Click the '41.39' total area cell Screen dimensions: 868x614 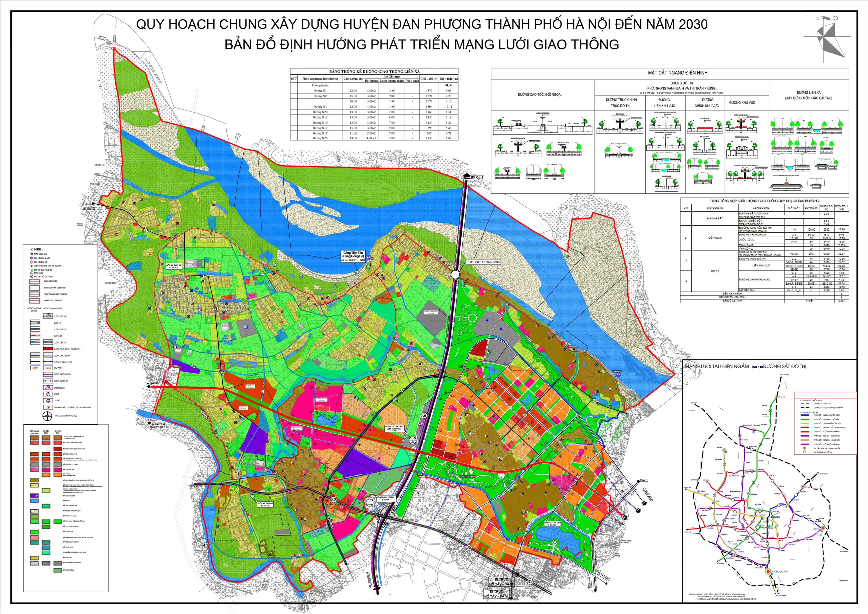[448, 85]
